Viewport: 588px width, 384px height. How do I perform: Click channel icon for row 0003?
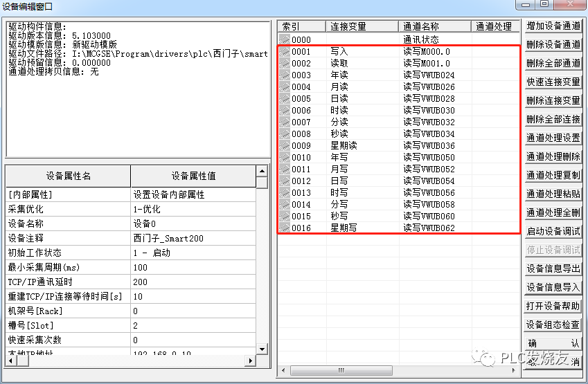285,75
